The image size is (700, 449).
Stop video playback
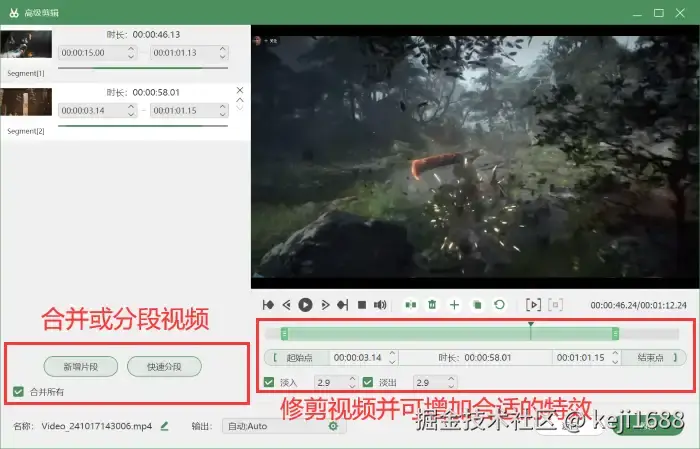[362, 305]
